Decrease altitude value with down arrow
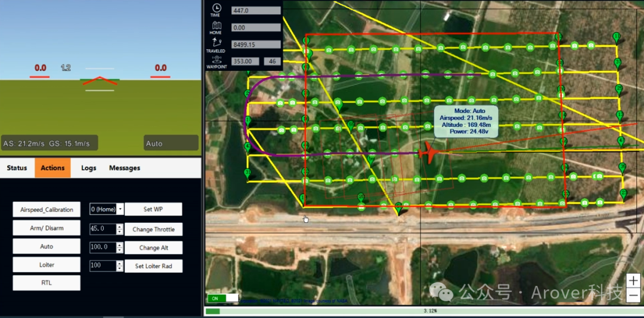Image resolution: width=644 pixels, height=318 pixels. point(120,250)
